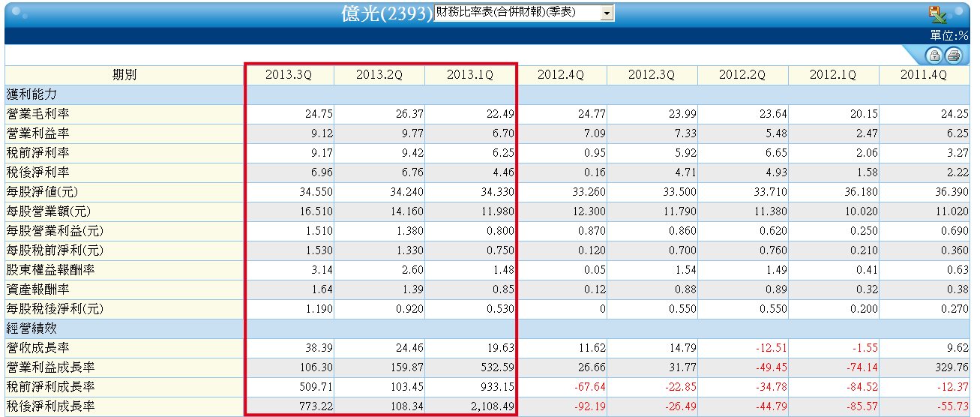Click the 36.390 net value per share
This screenshot has width=980, height=417.
tap(952, 192)
